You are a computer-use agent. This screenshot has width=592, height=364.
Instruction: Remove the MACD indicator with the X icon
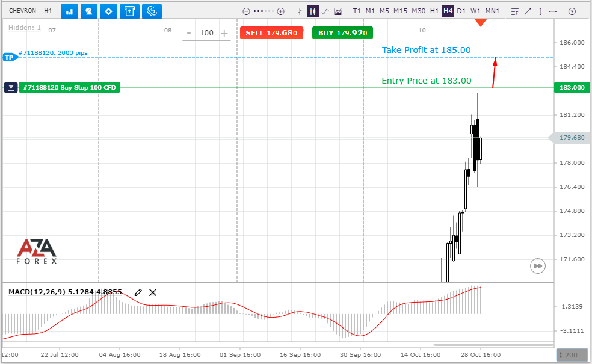153,292
